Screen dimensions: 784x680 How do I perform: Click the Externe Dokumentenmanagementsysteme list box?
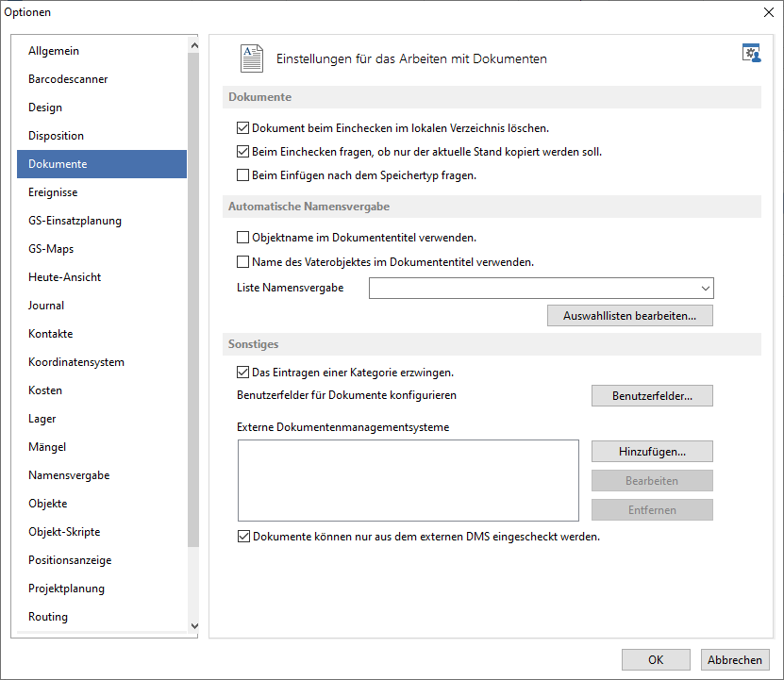click(x=408, y=480)
